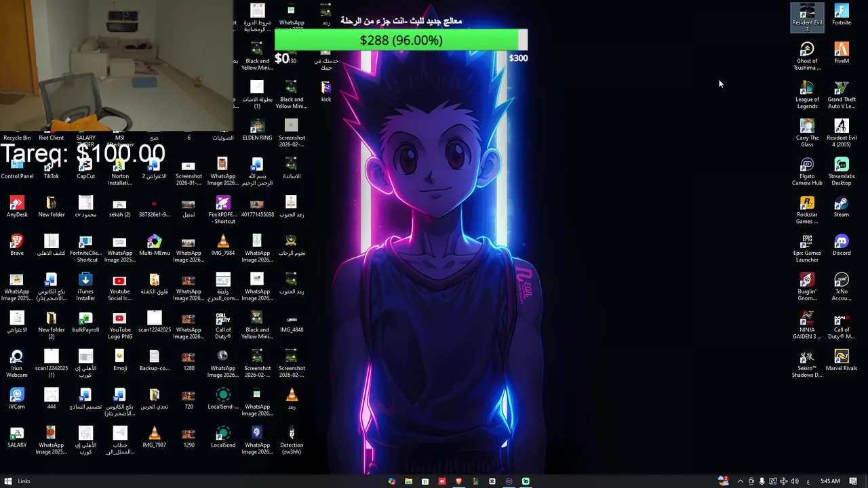Image resolution: width=868 pixels, height=488 pixels.
Task: Launch the Marvel Rivals shortcut
Action: (842, 361)
